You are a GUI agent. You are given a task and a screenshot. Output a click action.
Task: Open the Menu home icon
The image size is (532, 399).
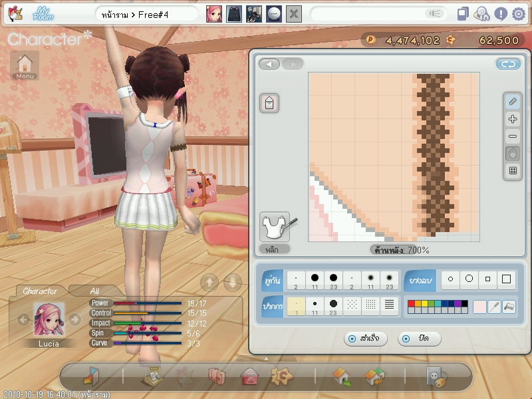pyautogui.click(x=25, y=65)
